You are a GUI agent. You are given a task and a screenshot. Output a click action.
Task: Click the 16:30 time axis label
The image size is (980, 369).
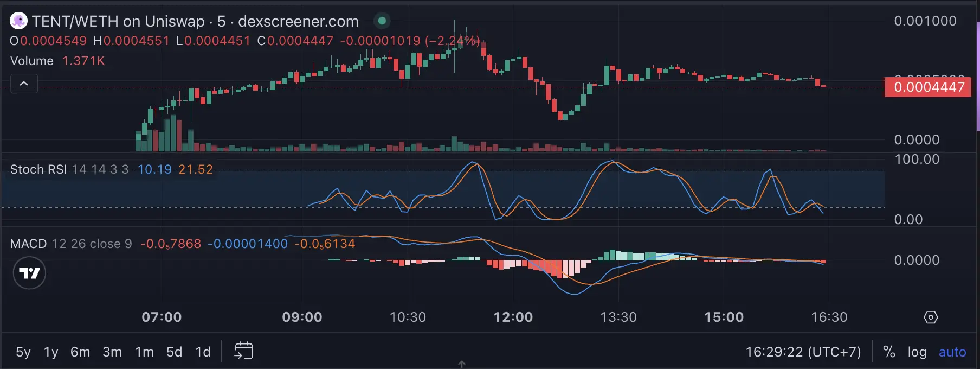point(829,317)
